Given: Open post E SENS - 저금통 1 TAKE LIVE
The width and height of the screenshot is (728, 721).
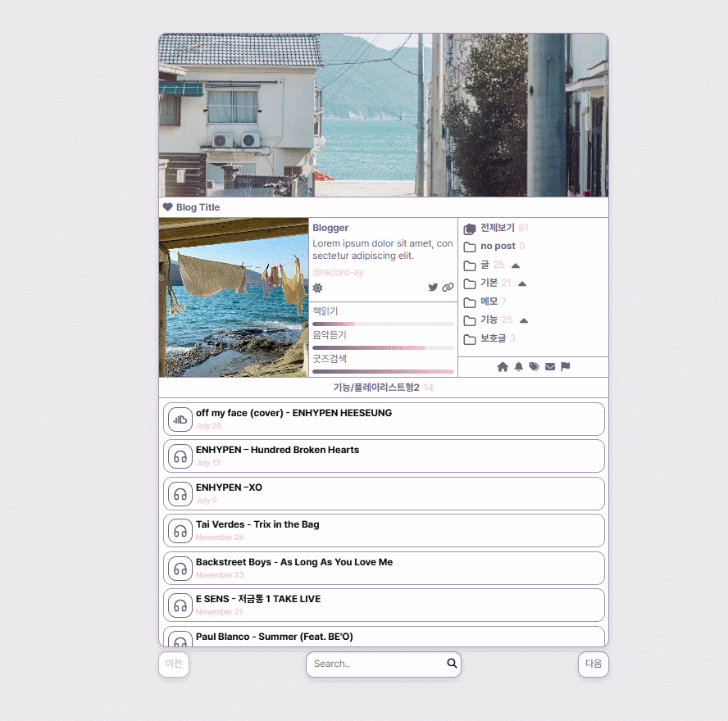Looking at the screenshot, I should coord(258,599).
